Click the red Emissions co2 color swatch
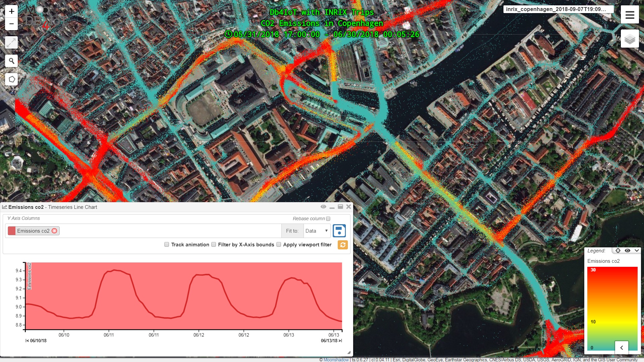 (x=12, y=231)
